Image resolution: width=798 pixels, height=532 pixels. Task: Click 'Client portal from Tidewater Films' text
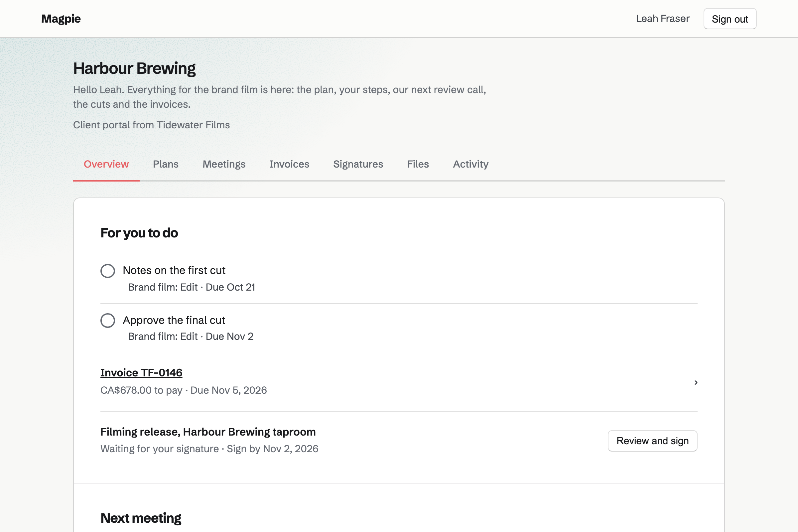coord(151,125)
